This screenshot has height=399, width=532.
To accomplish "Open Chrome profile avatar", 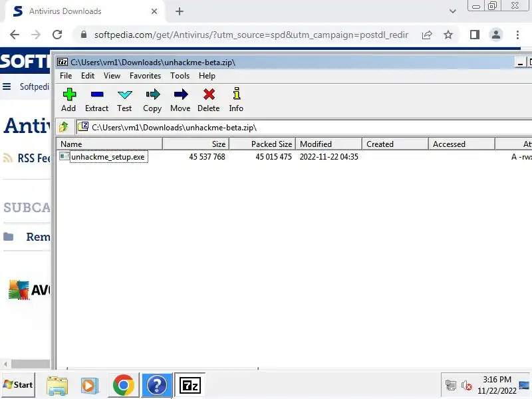I will tap(496, 35).
